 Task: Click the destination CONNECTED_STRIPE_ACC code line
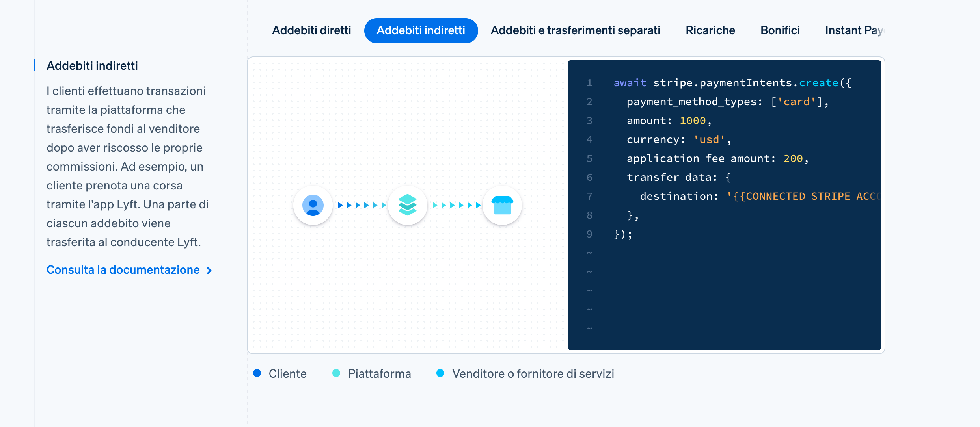[760, 196]
